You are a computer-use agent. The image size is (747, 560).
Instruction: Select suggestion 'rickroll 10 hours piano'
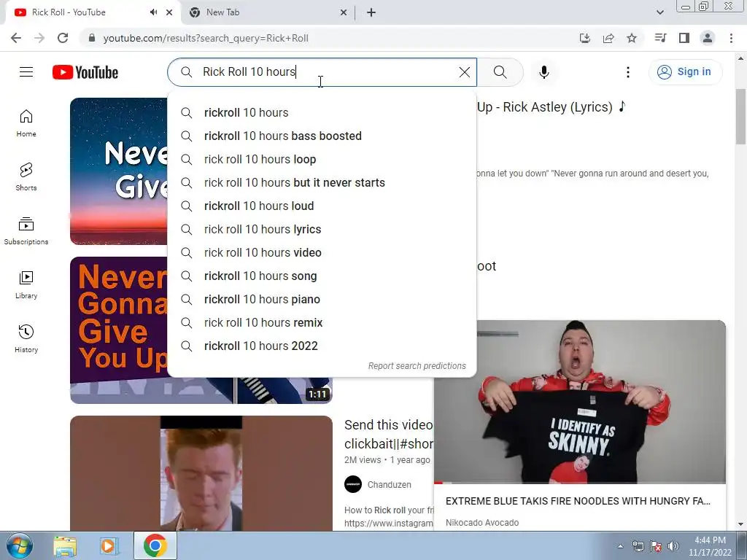[322, 300]
